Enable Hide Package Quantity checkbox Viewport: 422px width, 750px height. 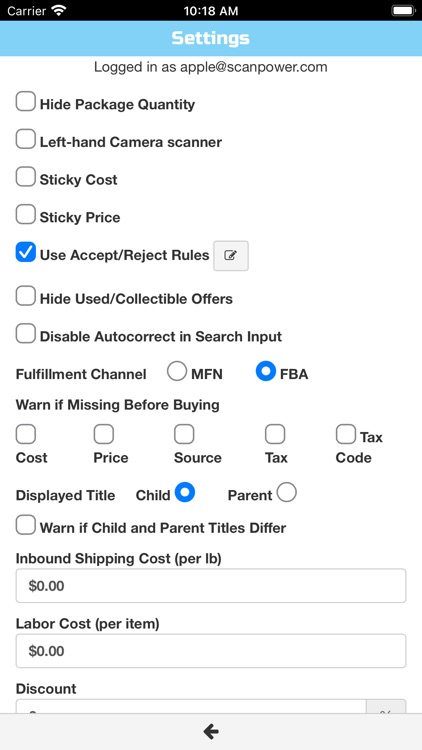[25, 102]
